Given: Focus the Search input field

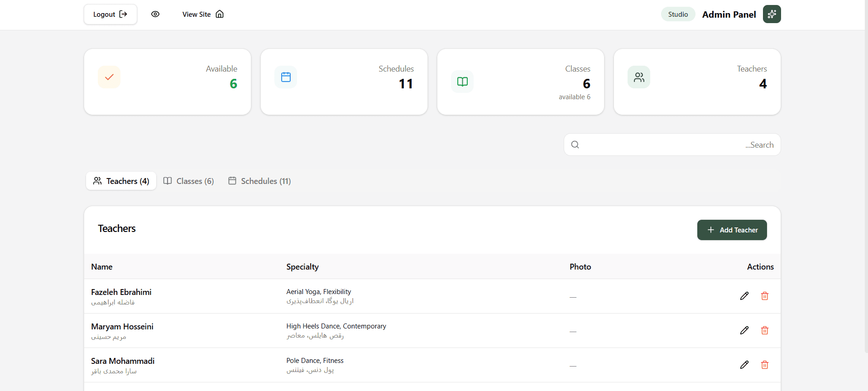Looking at the screenshot, I should 672,145.
